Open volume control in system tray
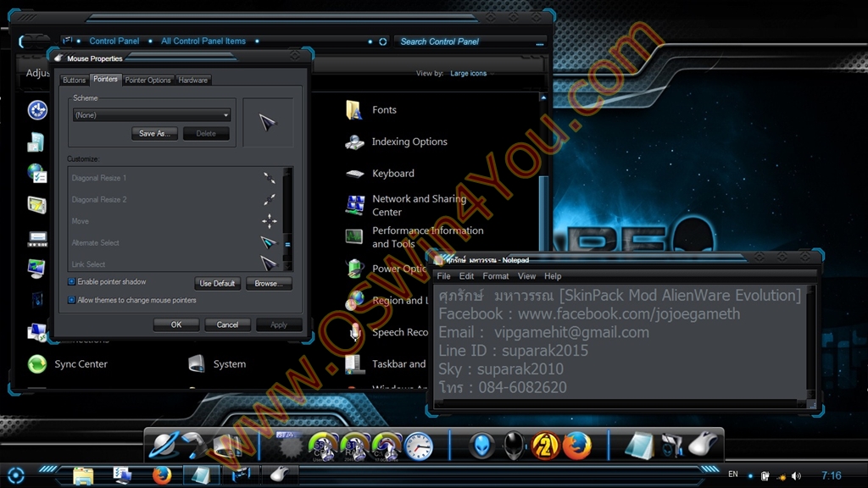Image resolution: width=868 pixels, height=488 pixels. point(796,476)
